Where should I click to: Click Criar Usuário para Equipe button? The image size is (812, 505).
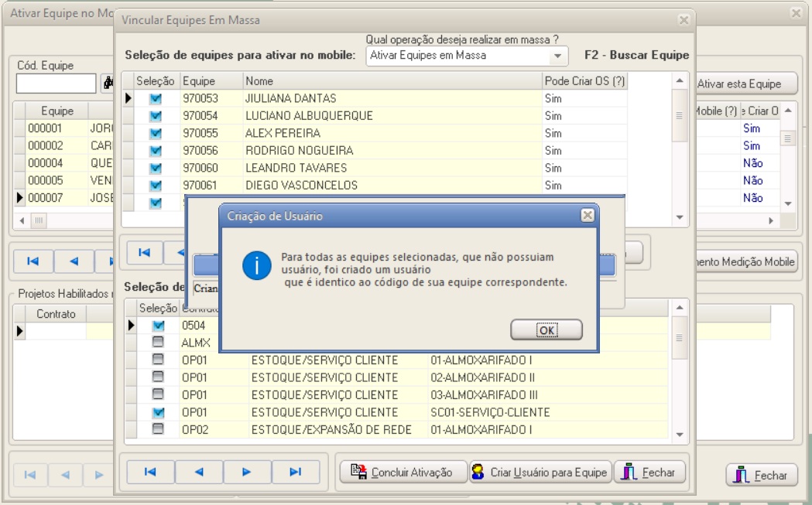pyautogui.click(x=541, y=472)
